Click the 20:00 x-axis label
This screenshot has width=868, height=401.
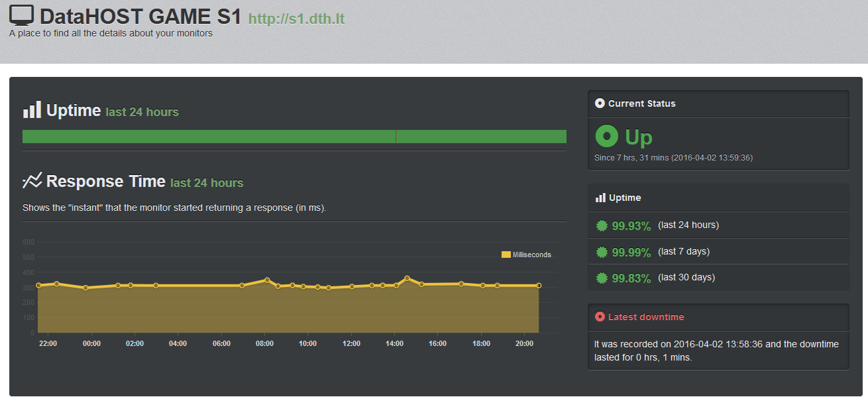(524, 343)
